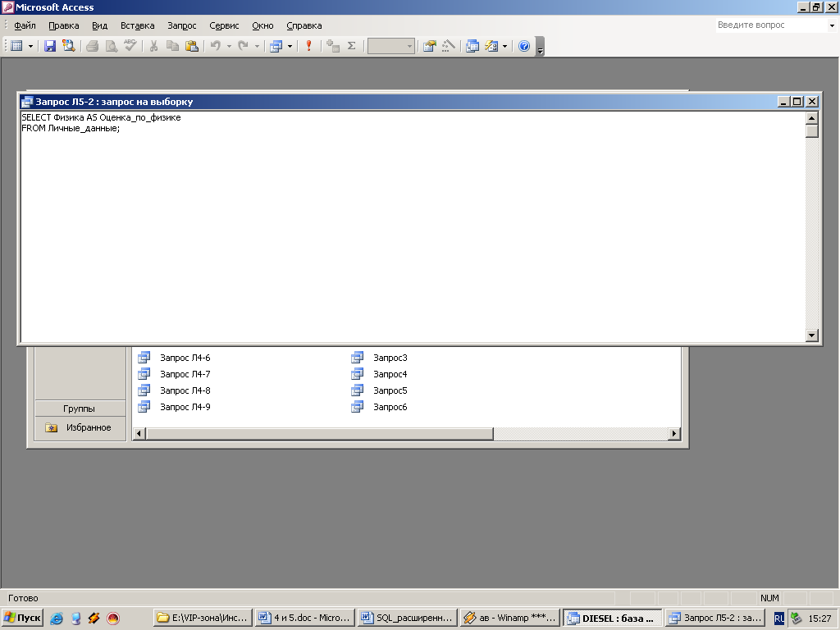
Task: Open Microsoft Access Help question mark icon
Action: [524, 46]
